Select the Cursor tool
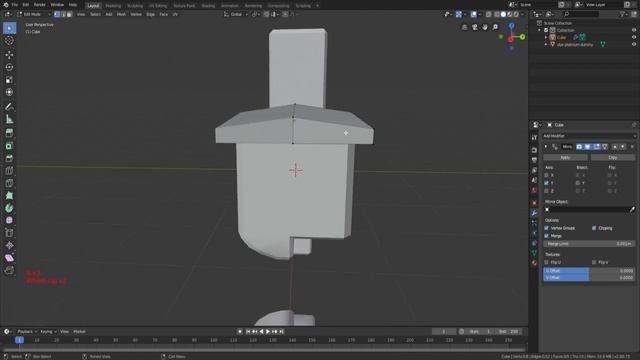Viewport: 640px width, 360px height. pos(9,41)
